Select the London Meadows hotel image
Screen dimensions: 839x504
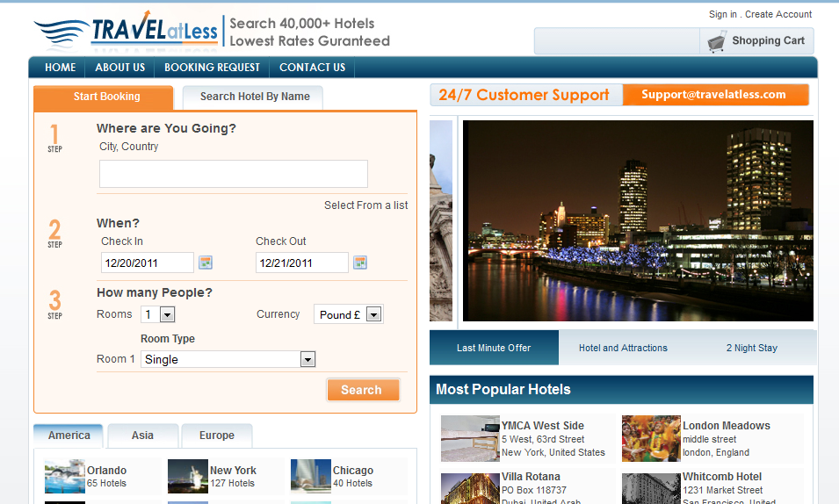point(651,438)
